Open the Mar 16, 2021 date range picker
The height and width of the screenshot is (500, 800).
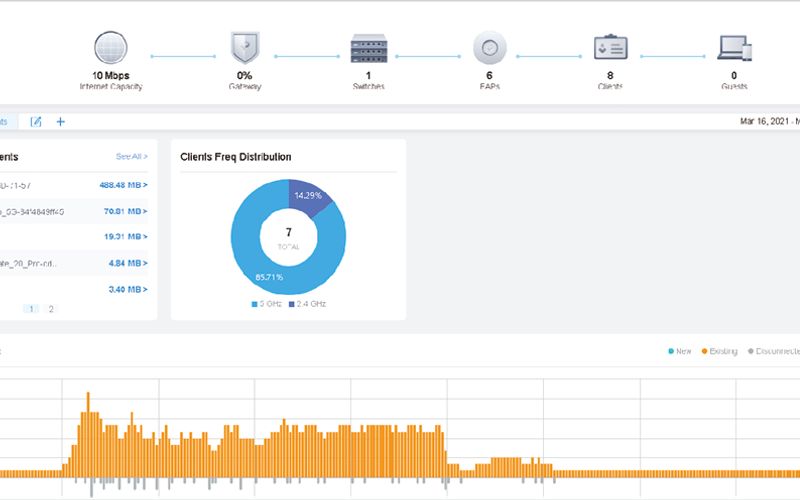(769, 121)
